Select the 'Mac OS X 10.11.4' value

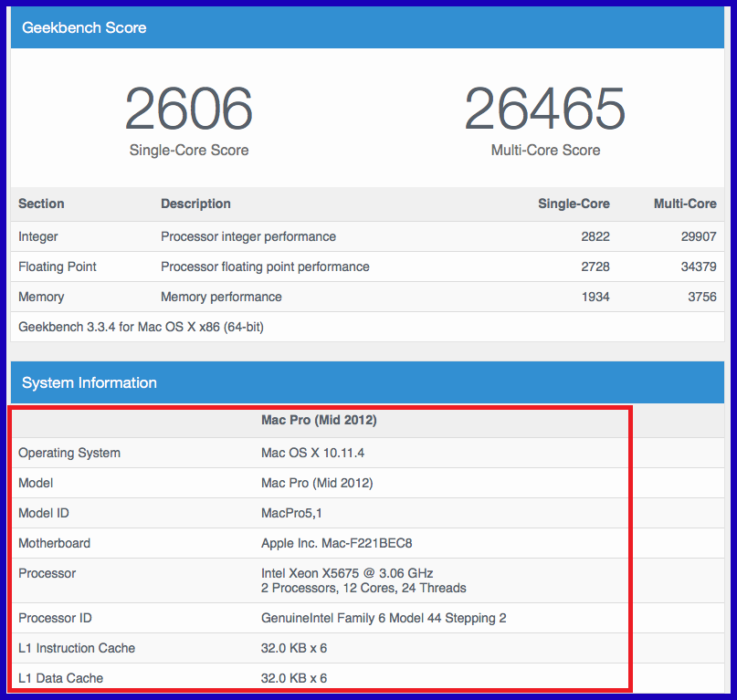click(312, 453)
